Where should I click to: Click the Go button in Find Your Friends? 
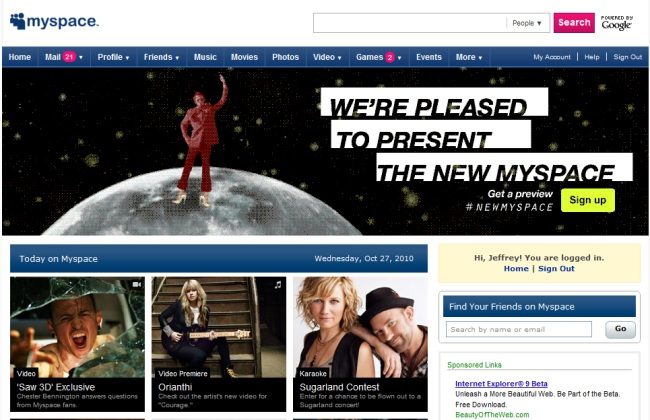click(620, 329)
